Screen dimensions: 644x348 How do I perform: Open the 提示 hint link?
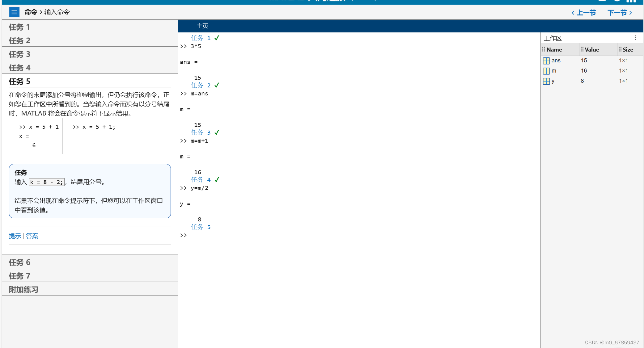[15, 236]
